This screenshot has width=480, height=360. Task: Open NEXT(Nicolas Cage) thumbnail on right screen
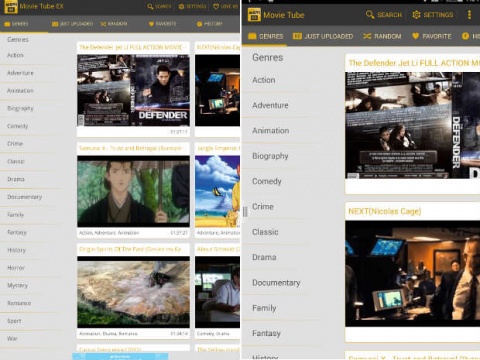tap(413, 273)
